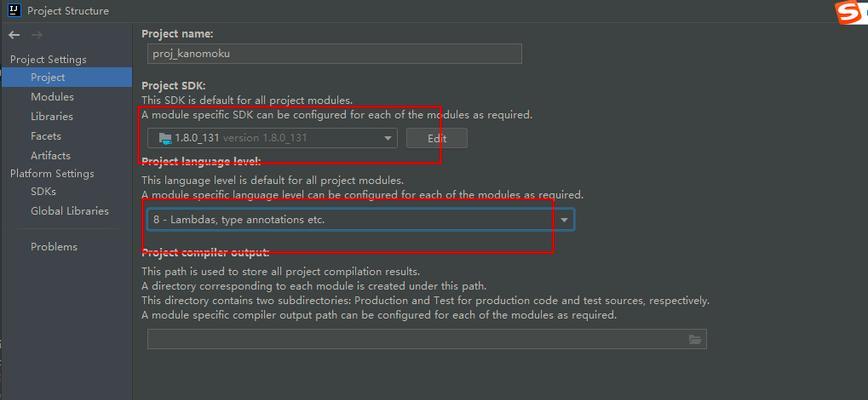Open the Project SDK 1.8.0_131 dropdown
868x400 pixels.
coord(272,138)
